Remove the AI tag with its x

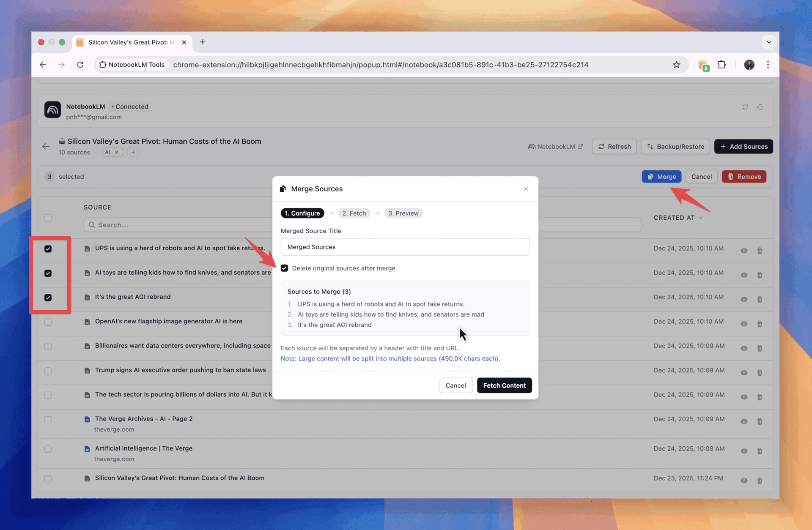pyautogui.click(x=117, y=152)
